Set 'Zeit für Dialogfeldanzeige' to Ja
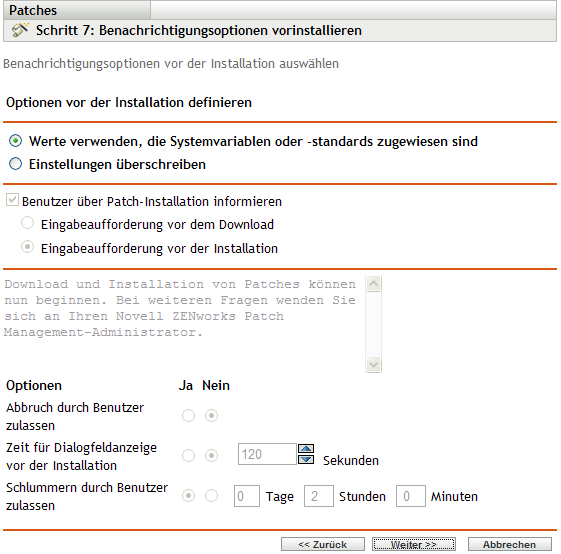The width and height of the screenshot is (561, 554). pos(189,456)
